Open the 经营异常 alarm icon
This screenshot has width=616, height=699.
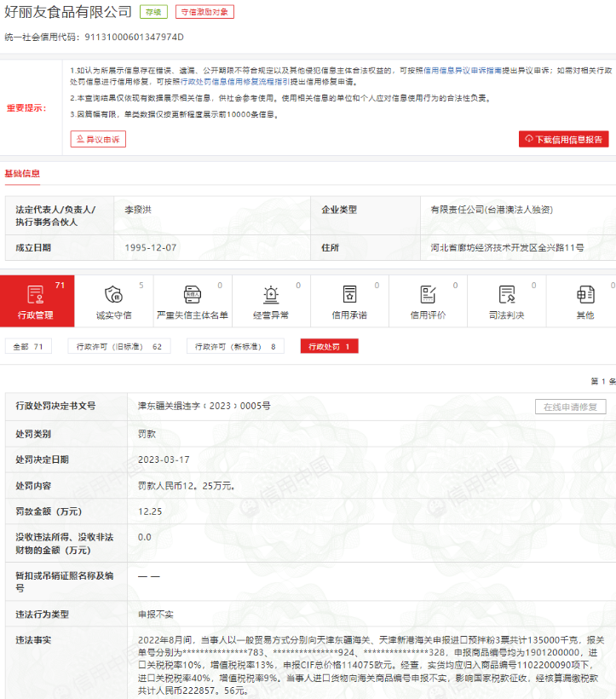click(271, 295)
